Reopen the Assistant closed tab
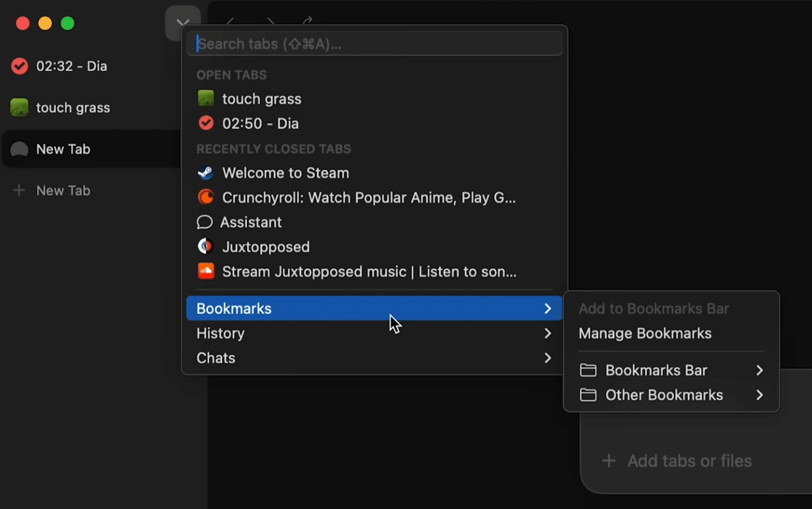The width and height of the screenshot is (812, 509). click(x=374, y=222)
